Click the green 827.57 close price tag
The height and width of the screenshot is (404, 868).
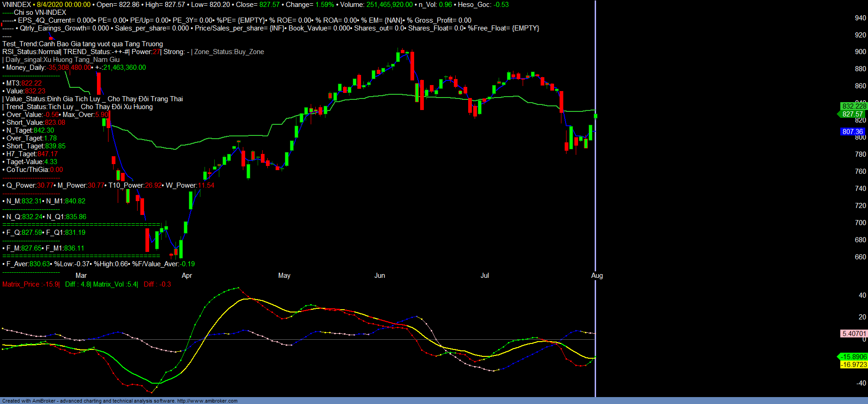[852, 114]
